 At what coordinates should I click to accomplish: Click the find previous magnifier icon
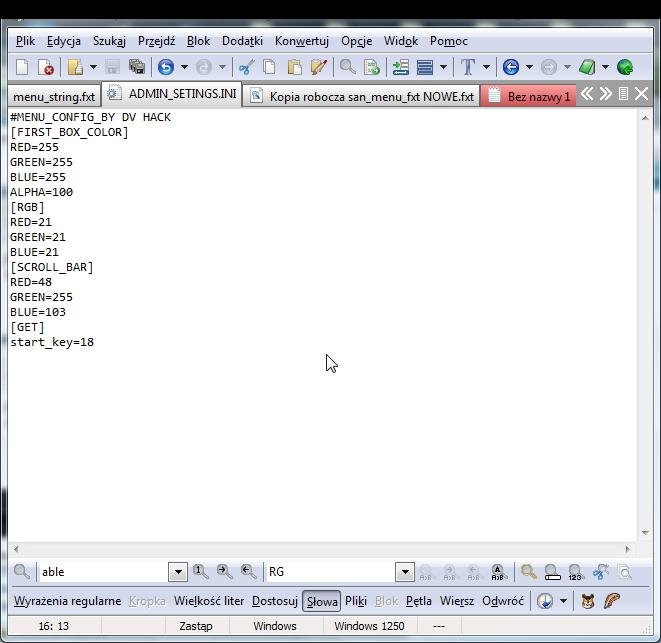coord(249,572)
